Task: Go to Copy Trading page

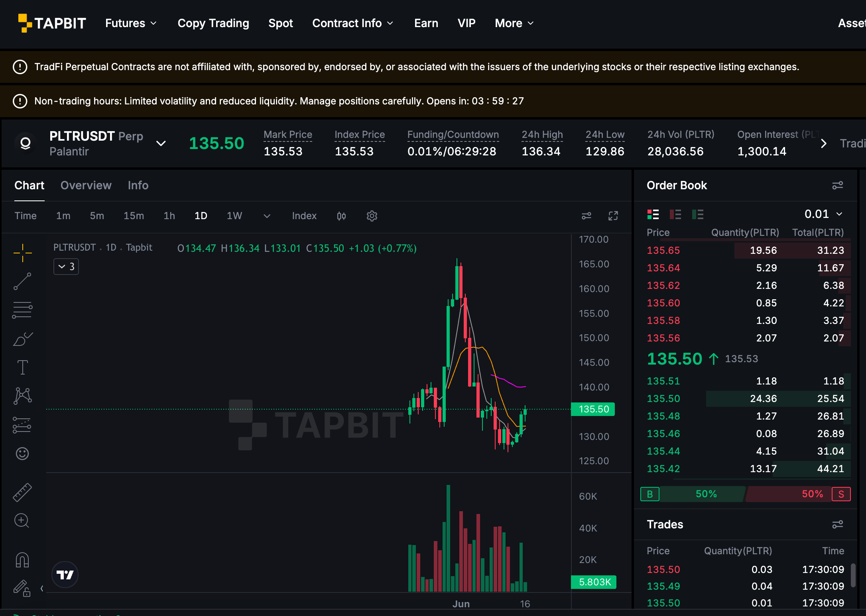Action: [x=213, y=23]
